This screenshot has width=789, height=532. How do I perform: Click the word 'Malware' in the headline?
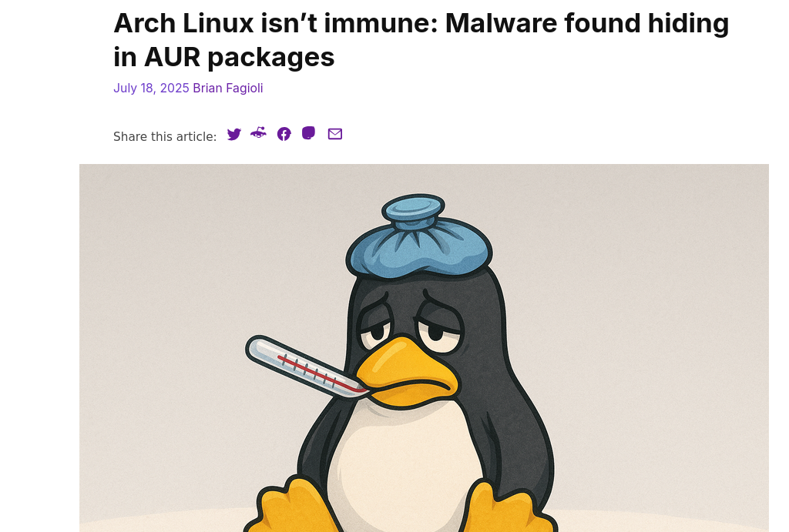(x=501, y=23)
